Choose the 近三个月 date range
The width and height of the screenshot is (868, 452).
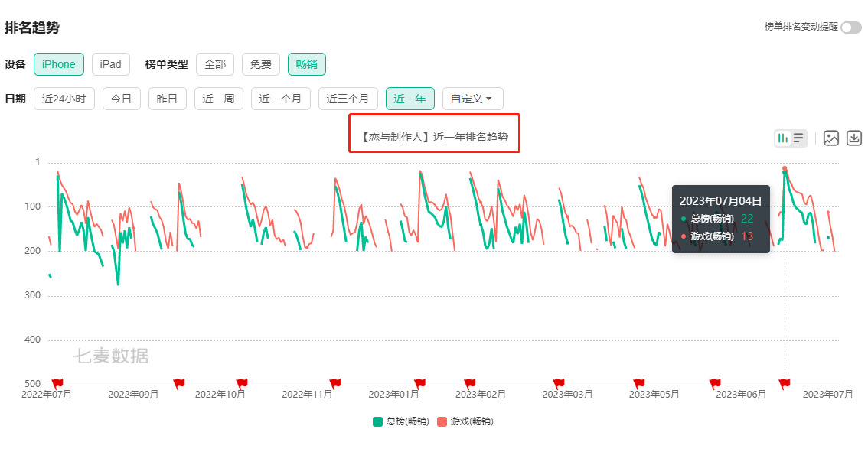point(348,99)
